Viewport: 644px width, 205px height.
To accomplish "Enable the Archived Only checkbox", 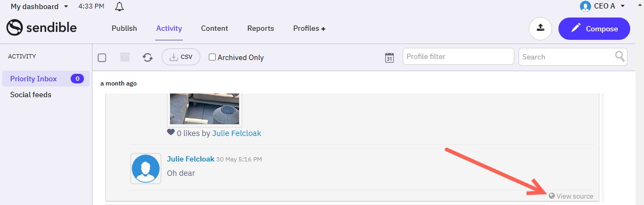I will [x=212, y=57].
